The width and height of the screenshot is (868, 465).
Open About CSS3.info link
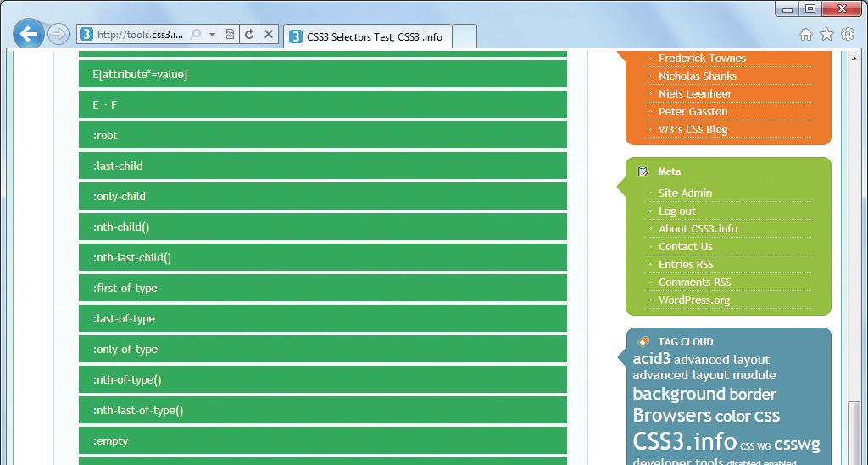tap(698, 228)
